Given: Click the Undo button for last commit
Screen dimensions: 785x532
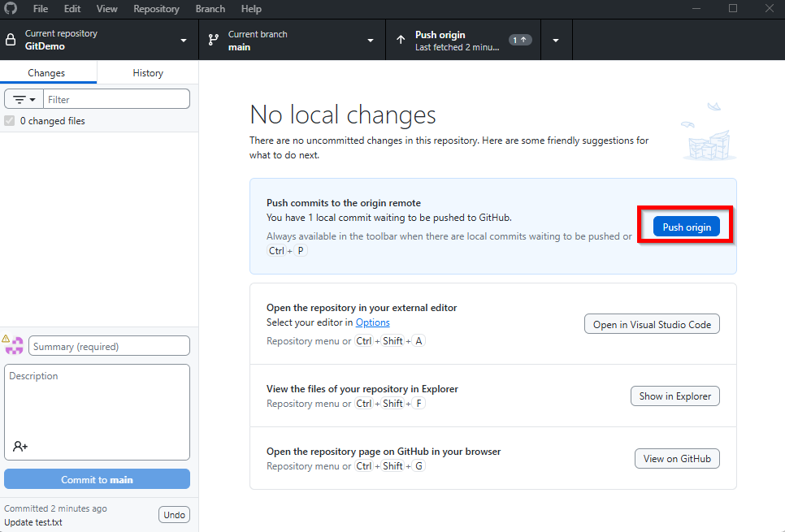Looking at the screenshot, I should point(174,514).
